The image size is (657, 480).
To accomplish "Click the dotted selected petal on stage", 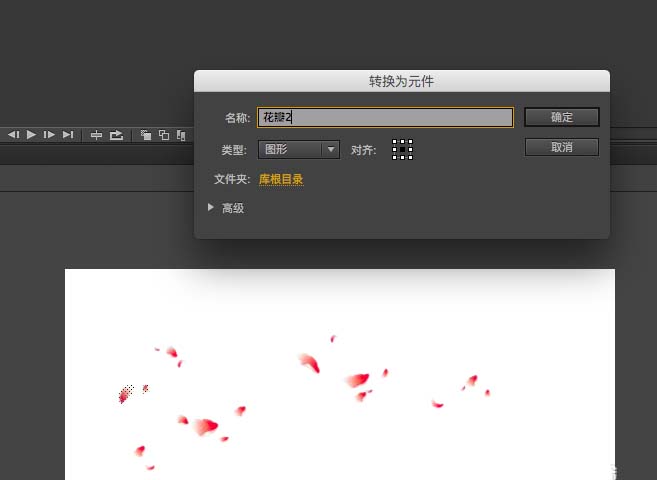I will tap(126, 394).
